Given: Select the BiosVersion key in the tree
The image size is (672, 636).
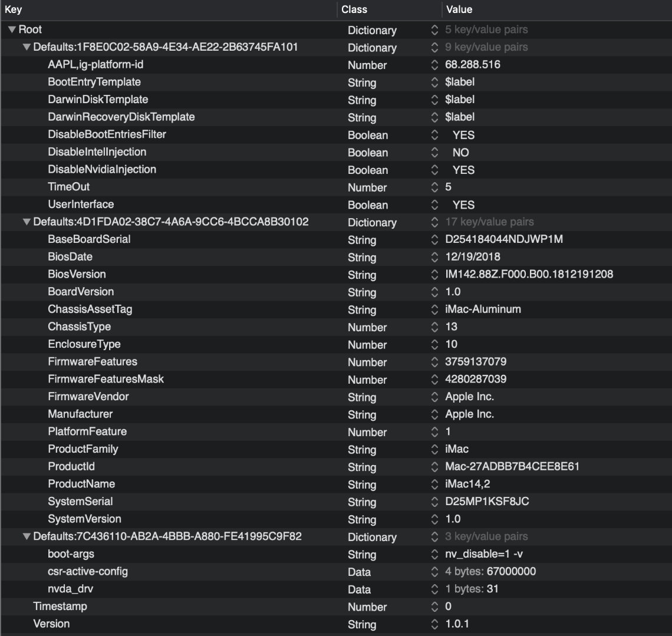Looking at the screenshot, I should click(x=77, y=274).
